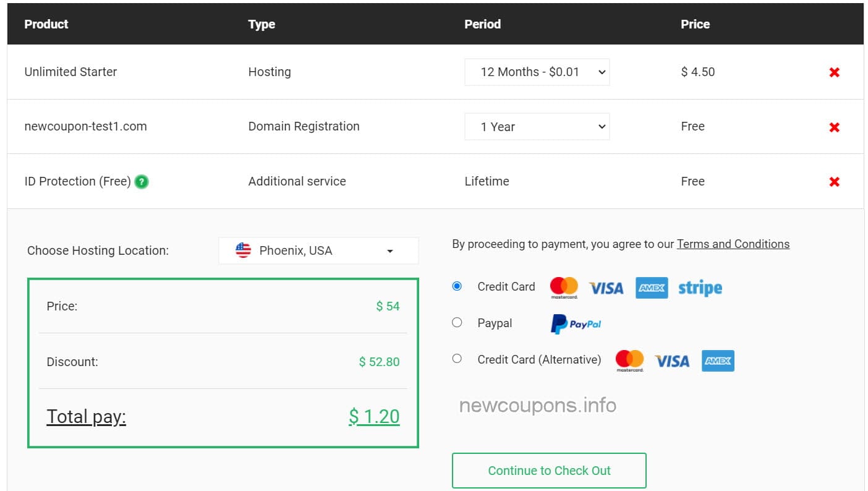The width and height of the screenshot is (868, 491).
Task: Open the ID Protection help question mark
Action: 141,182
